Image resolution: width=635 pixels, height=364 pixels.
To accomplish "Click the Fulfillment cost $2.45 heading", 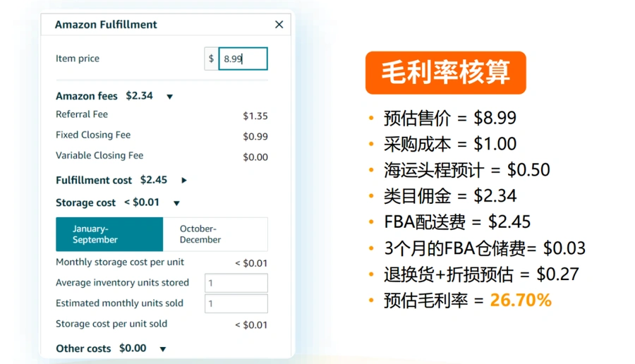I will point(111,180).
